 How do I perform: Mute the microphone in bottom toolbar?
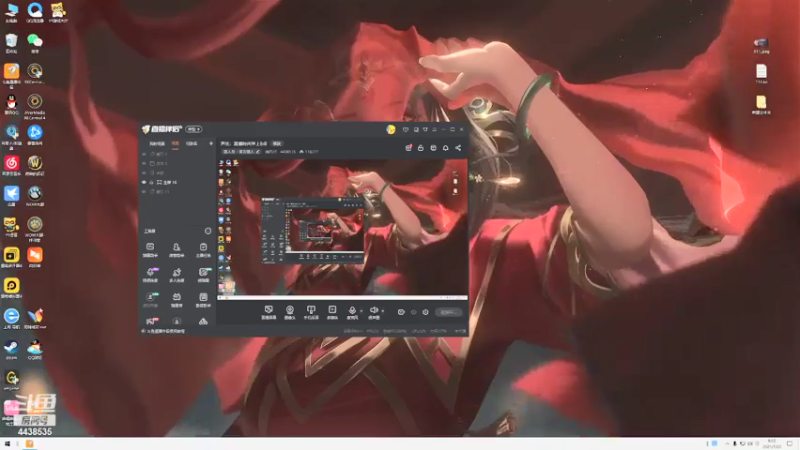(352, 311)
